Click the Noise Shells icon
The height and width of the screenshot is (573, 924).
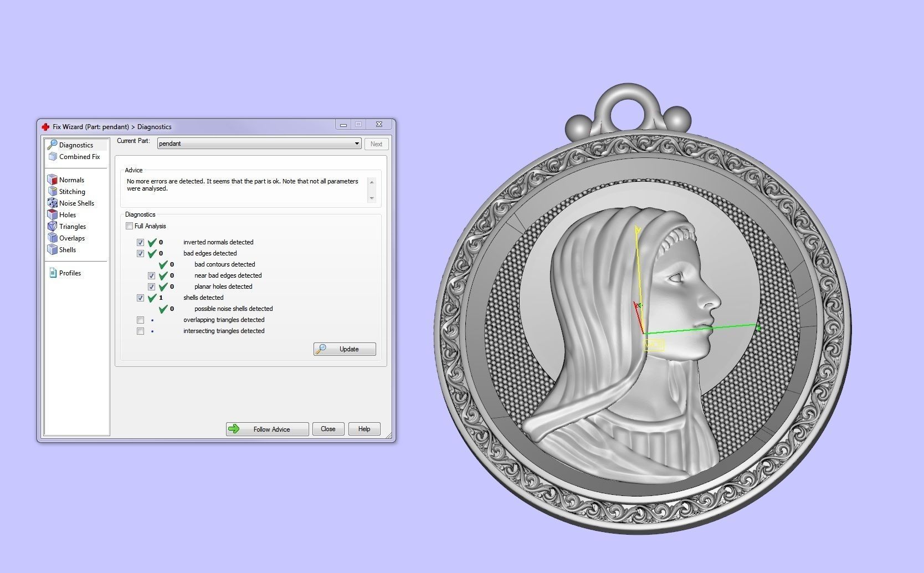52,203
